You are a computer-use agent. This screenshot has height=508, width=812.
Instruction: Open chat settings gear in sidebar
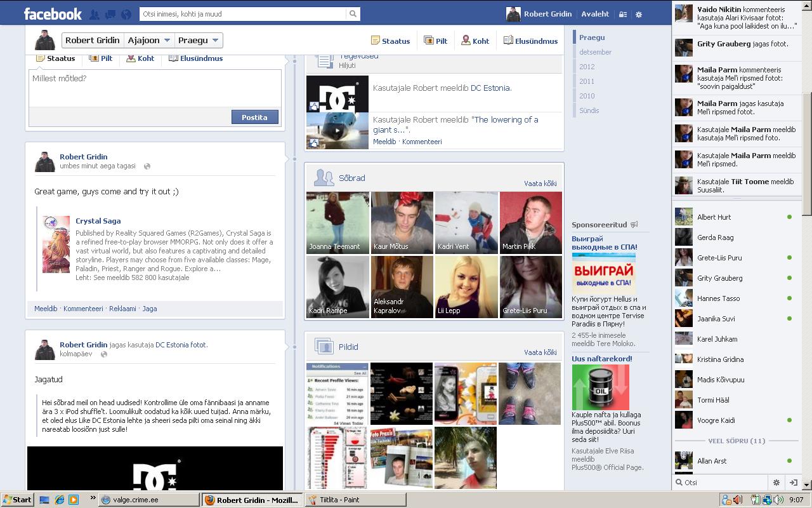pyautogui.click(x=776, y=483)
